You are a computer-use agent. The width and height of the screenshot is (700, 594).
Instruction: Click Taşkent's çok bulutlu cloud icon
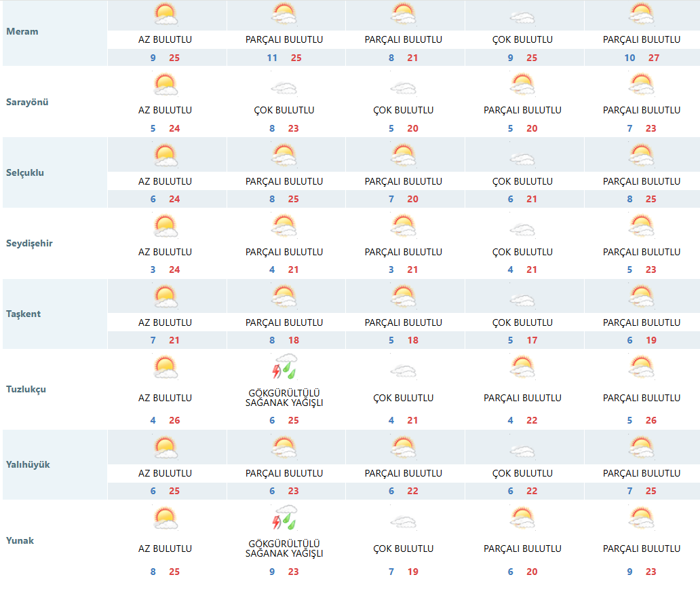coord(522,300)
